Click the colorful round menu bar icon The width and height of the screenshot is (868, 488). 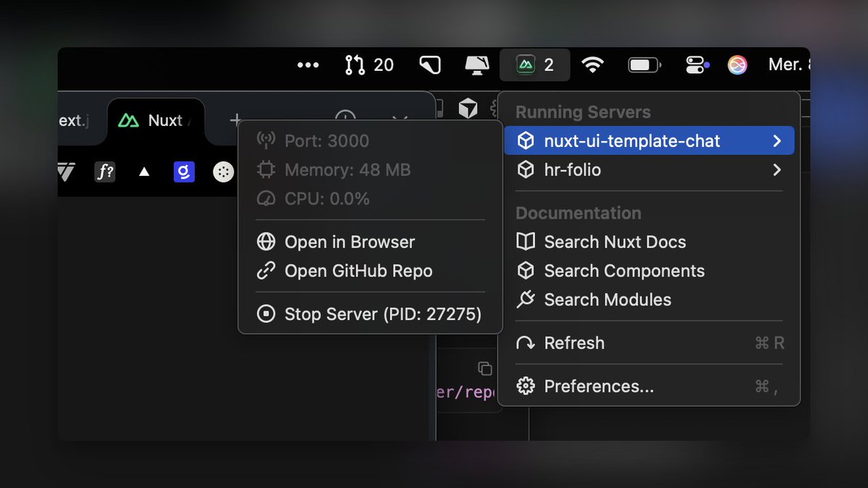click(738, 65)
